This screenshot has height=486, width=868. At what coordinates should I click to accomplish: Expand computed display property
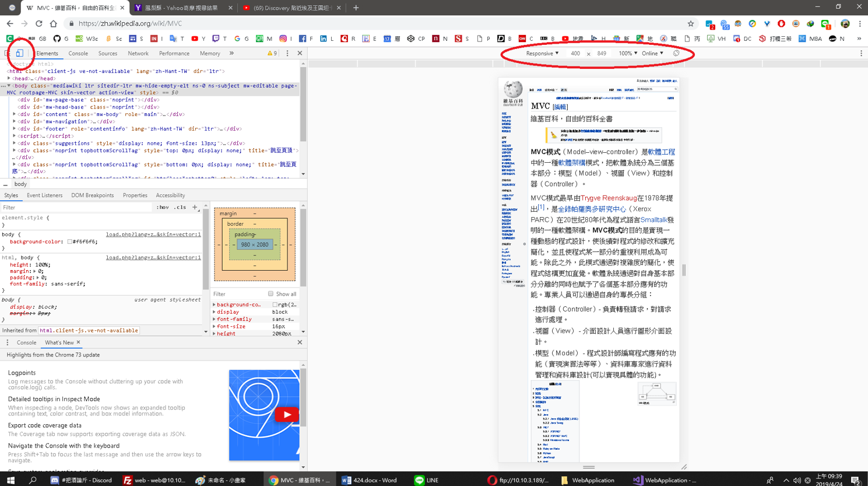click(x=215, y=312)
